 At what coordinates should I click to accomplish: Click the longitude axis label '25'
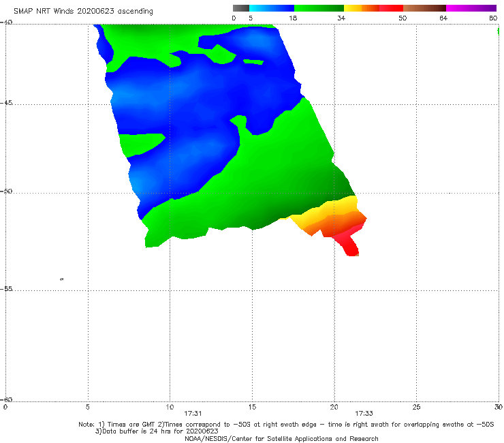(416, 407)
